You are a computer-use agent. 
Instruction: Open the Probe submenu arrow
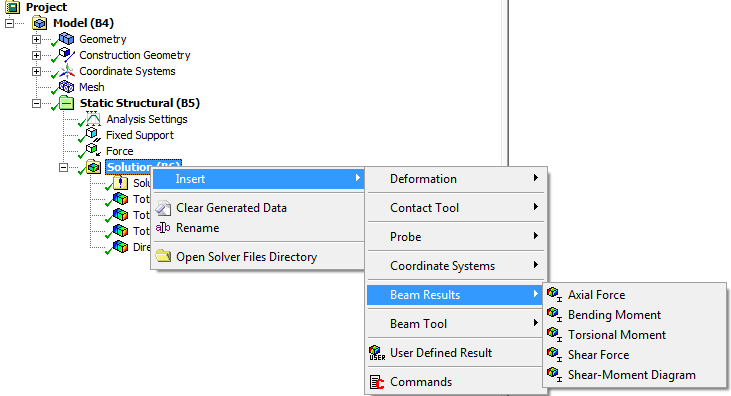[x=536, y=236]
